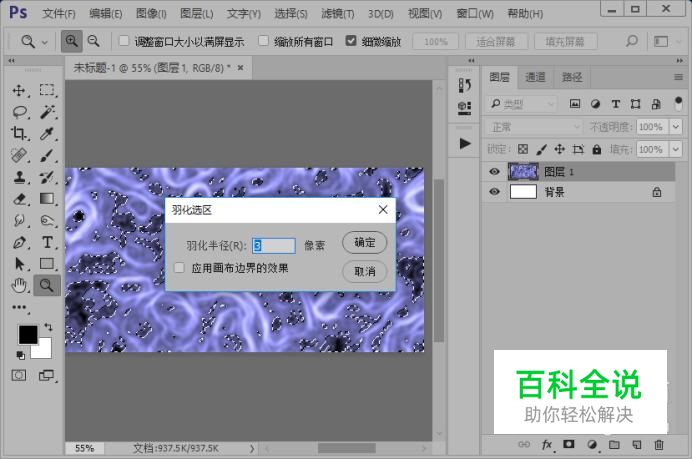The width and height of the screenshot is (692, 459).
Task: Open the Edit Toolbar three-dots menu
Action: click(19, 308)
